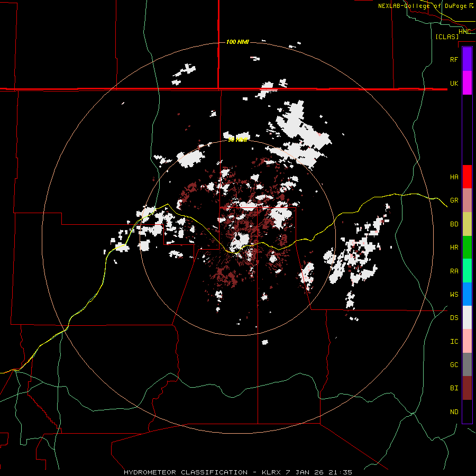Screen dimensions: 476x476
Task: Click the HA legend label
Action: (x=454, y=177)
